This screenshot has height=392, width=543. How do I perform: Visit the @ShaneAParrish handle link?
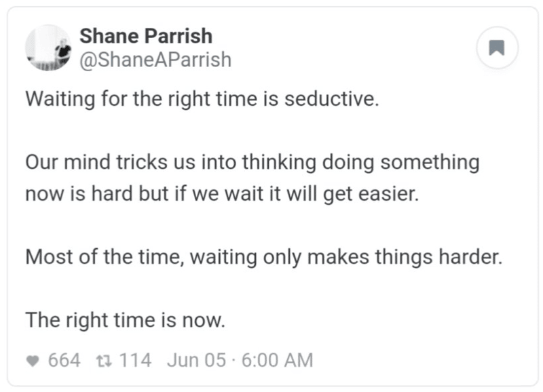pyautogui.click(x=155, y=60)
